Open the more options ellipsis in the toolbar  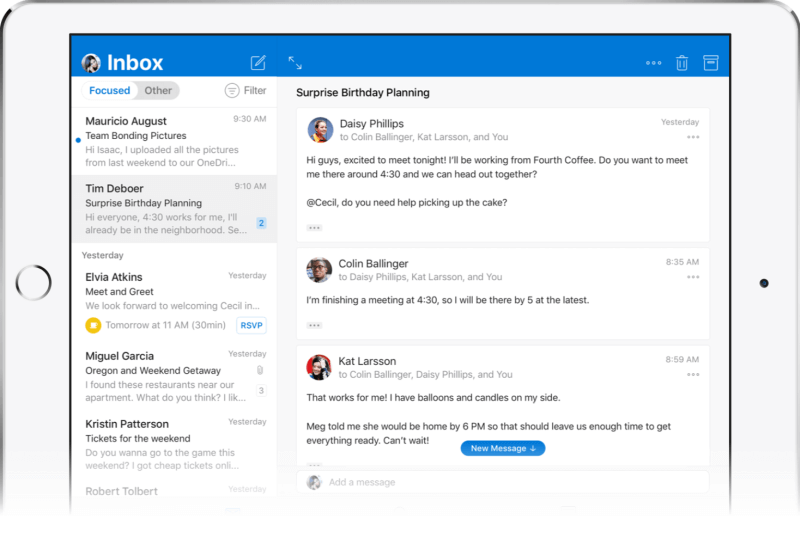653,63
